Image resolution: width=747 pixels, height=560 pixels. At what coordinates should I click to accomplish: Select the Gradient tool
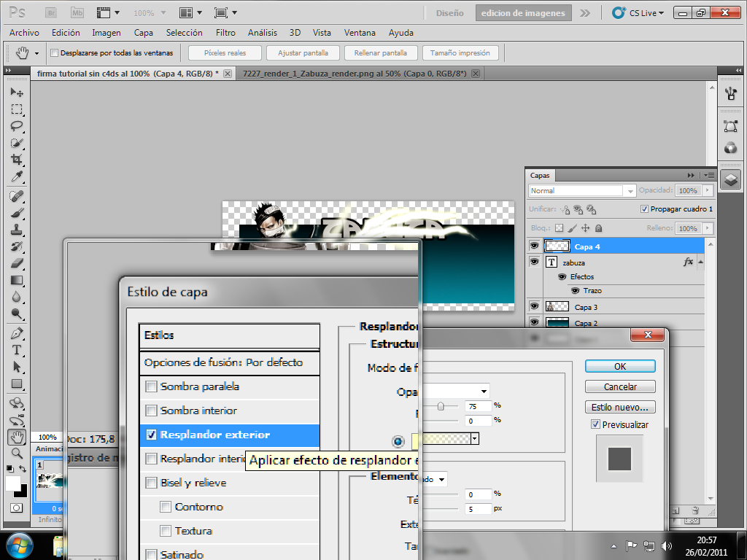pyautogui.click(x=17, y=280)
